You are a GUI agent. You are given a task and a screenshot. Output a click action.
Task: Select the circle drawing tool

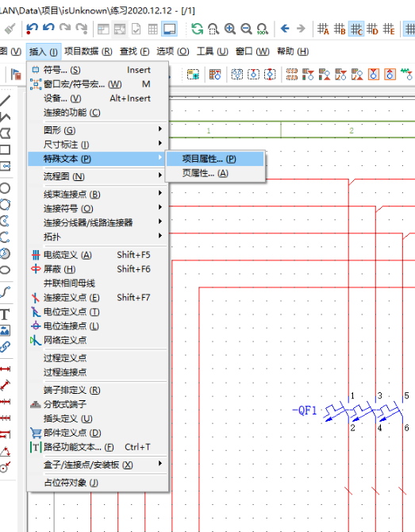click(5, 188)
